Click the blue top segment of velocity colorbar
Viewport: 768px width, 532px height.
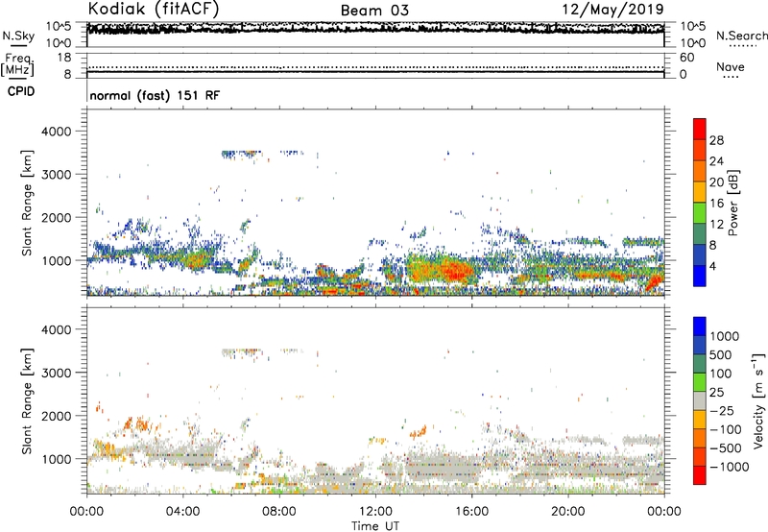tap(700, 326)
